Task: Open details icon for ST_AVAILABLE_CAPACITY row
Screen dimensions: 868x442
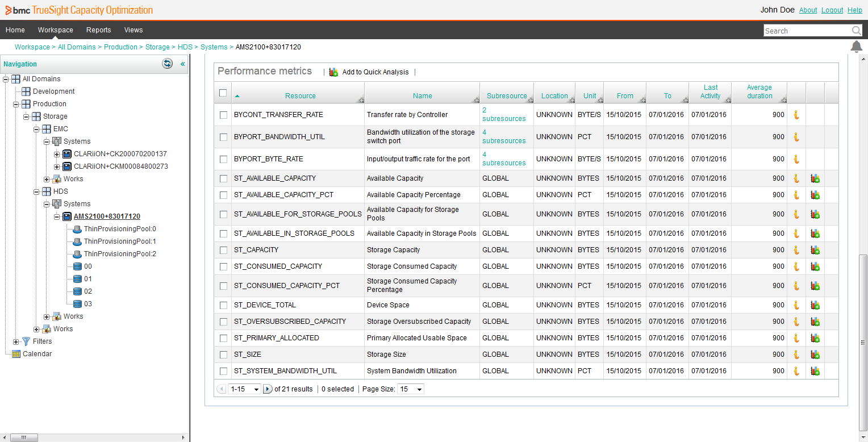Action: point(796,178)
